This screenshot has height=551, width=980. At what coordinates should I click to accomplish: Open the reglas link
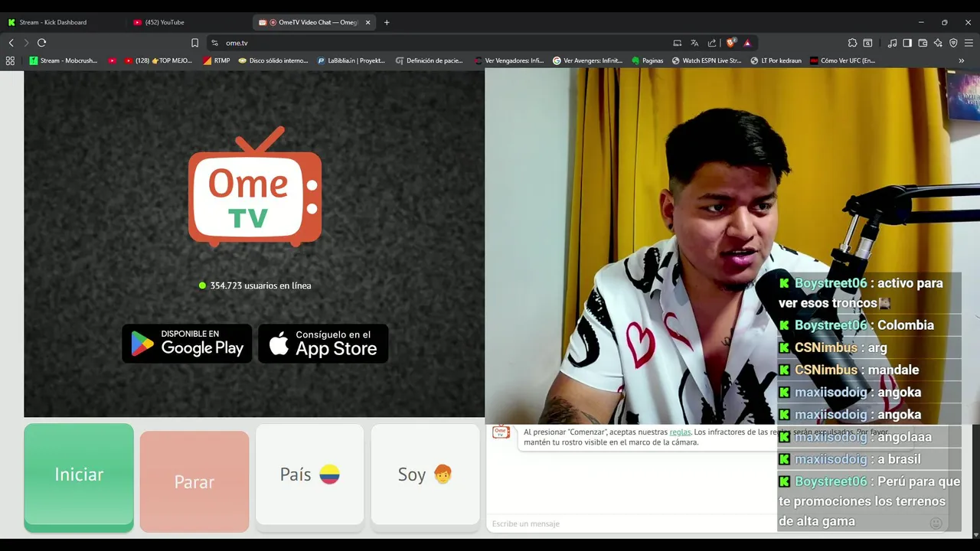pyautogui.click(x=680, y=432)
